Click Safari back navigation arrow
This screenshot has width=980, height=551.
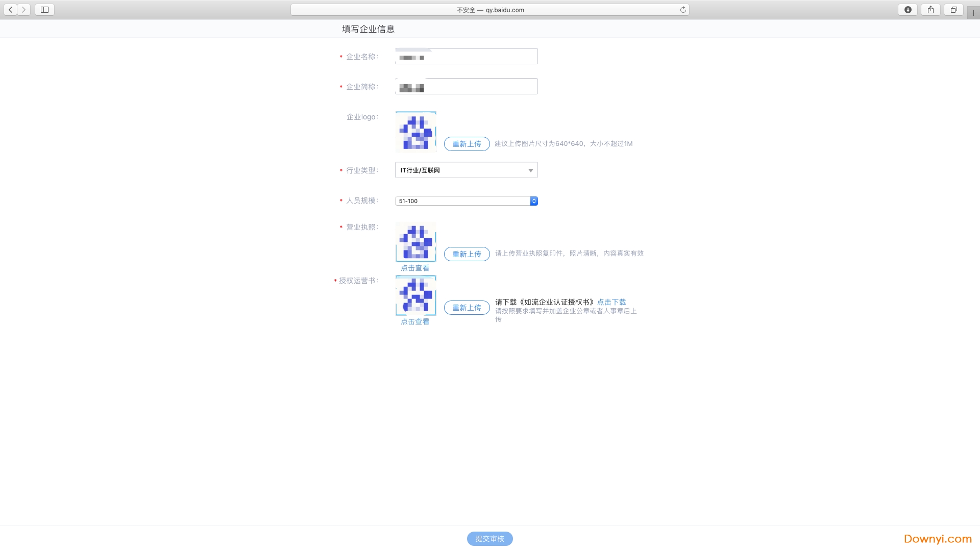[11, 10]
